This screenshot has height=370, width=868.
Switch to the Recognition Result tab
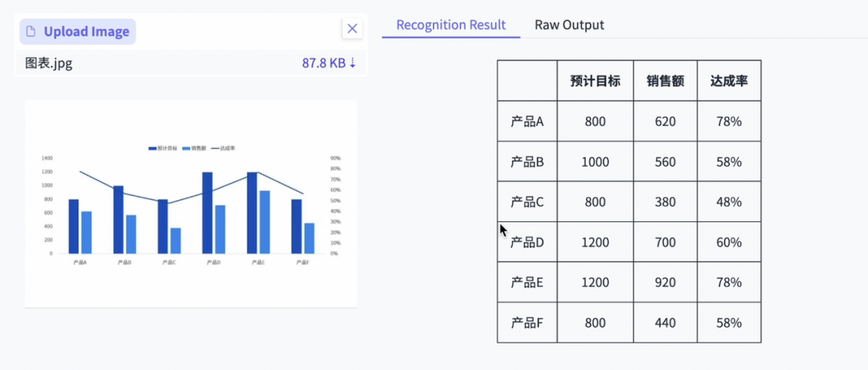[x=451, y=25]
